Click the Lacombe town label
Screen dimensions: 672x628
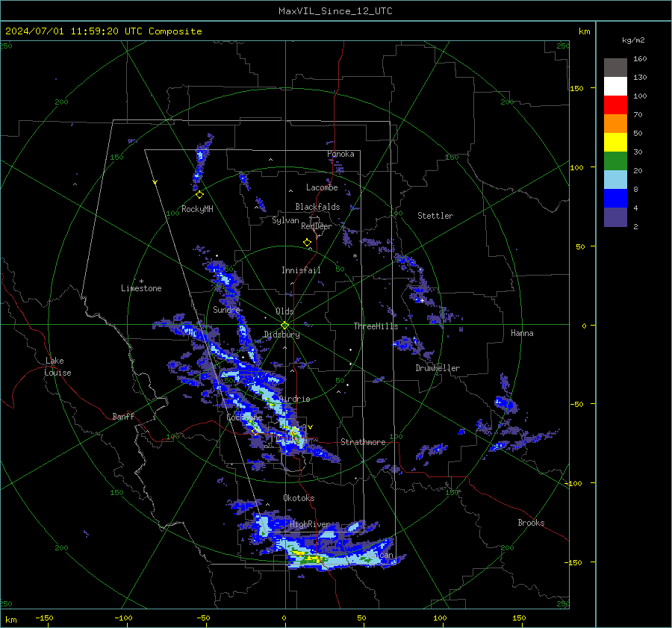(x=322, y=187)
